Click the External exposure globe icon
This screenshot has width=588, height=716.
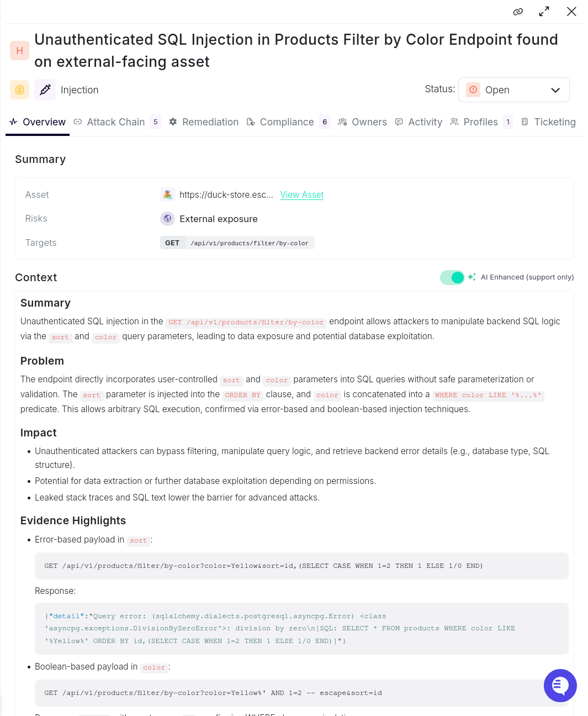click(167, 219)
